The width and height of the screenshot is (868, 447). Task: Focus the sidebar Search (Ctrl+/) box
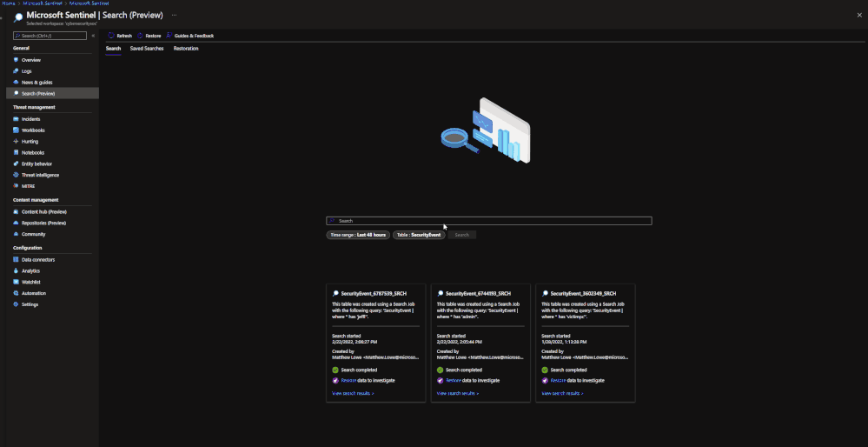[50, 36]
